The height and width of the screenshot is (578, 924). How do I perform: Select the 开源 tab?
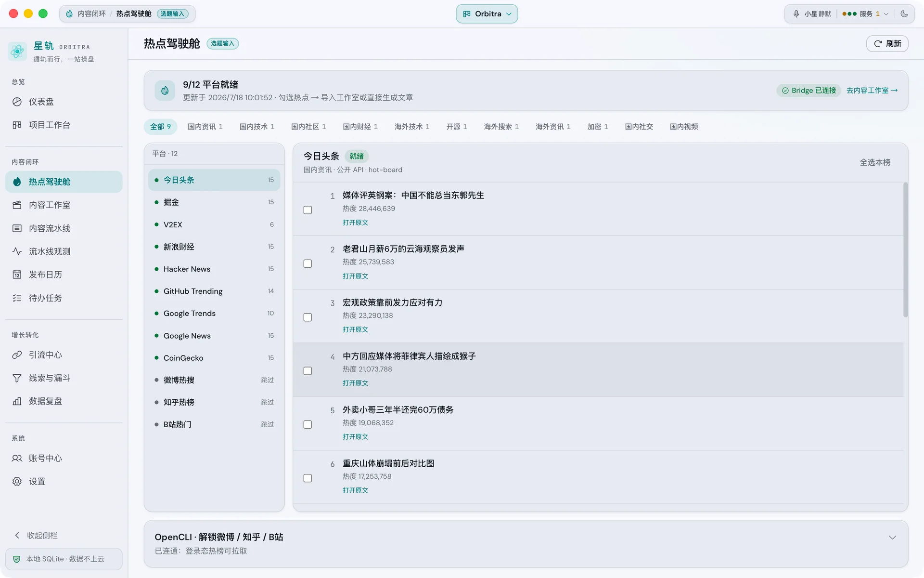click(456, 127)
